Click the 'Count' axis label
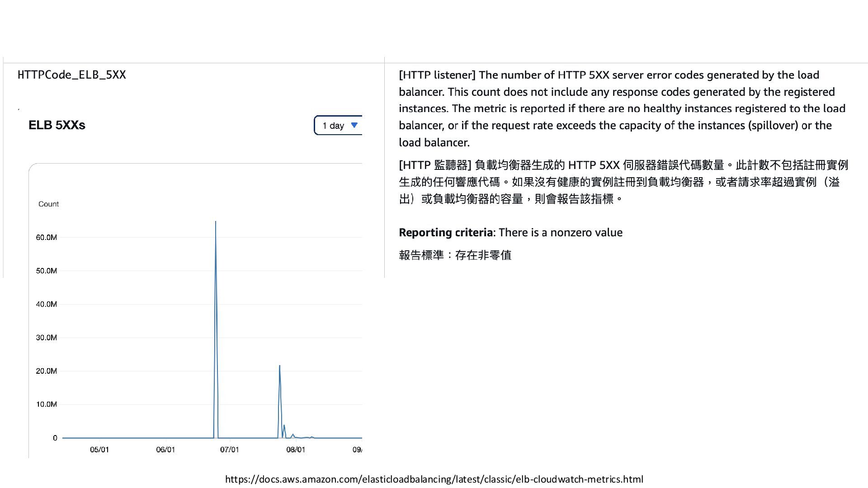Screen dimensions: 868x488 [48, 204]
